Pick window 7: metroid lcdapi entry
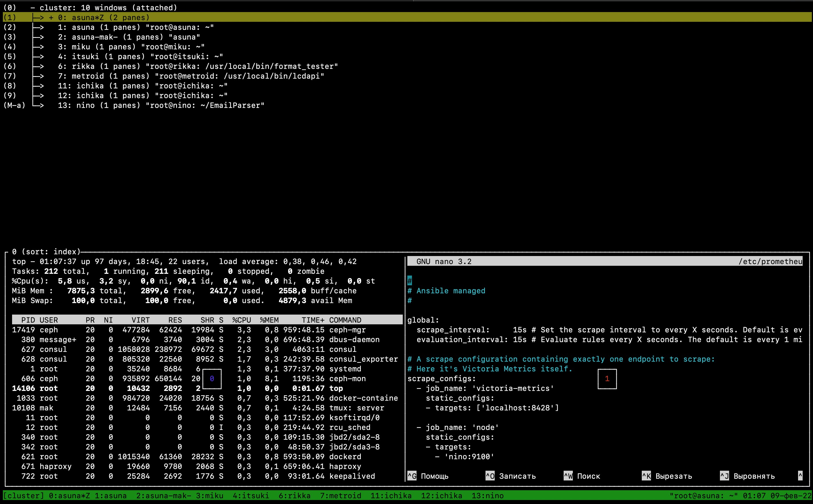 191,76
